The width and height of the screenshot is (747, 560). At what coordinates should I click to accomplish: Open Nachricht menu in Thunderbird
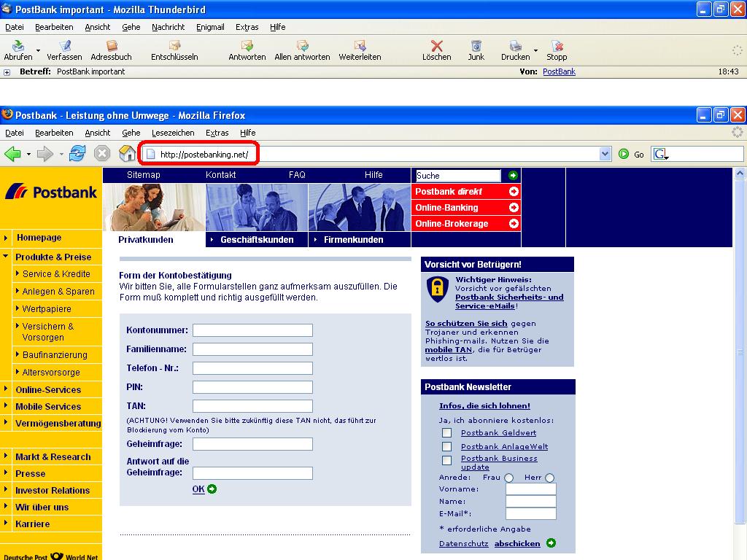coord(169,27)
